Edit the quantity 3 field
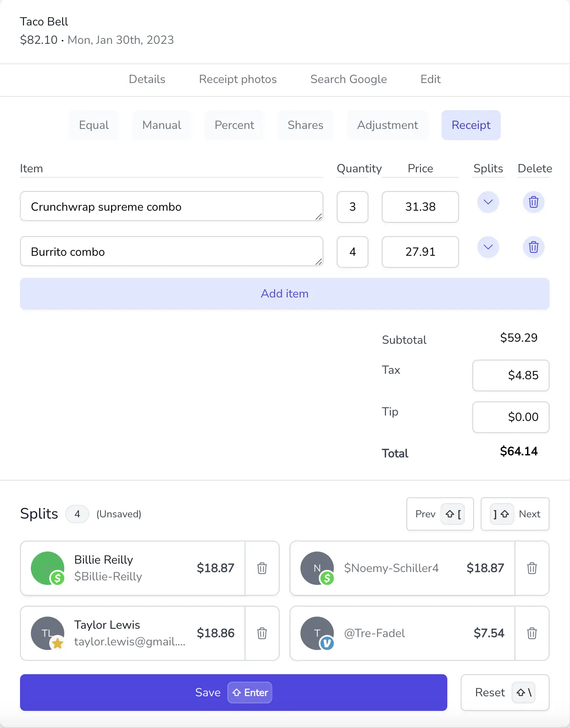Viewport: 570px width, 728px height. point(353,207)
